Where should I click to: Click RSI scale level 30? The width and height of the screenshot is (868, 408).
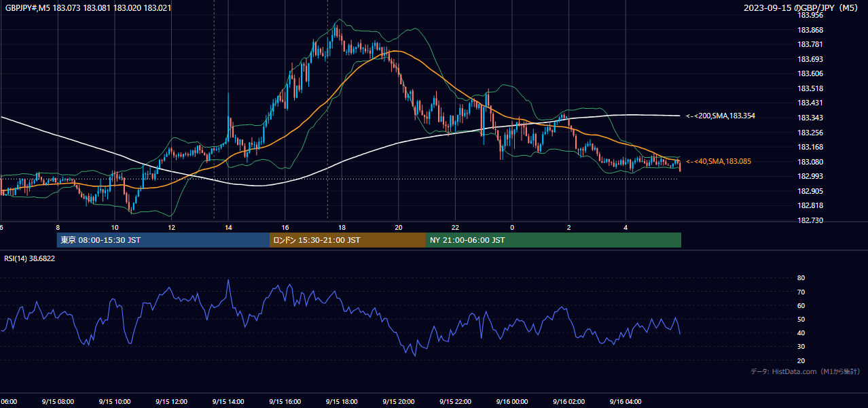click(801, 347)
